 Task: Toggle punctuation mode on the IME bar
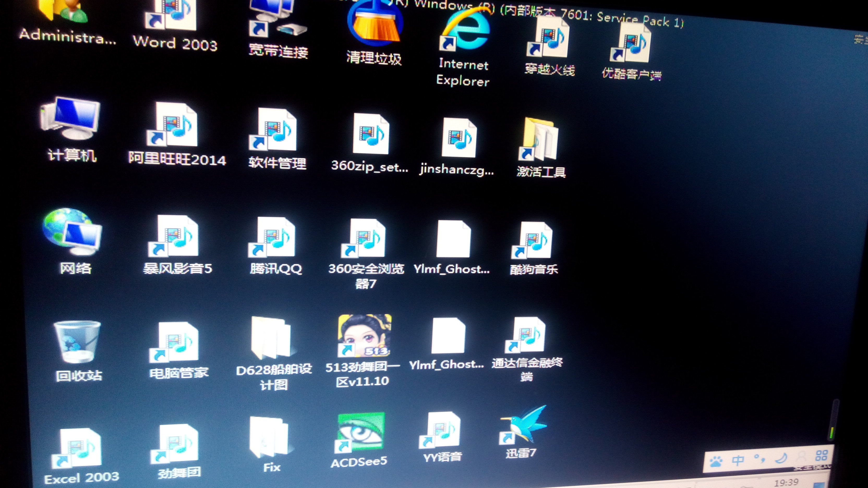click(760, 459)
